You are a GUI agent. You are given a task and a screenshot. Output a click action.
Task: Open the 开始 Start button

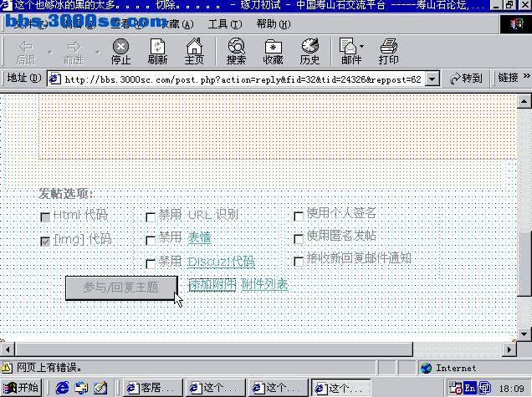[21, 388]
